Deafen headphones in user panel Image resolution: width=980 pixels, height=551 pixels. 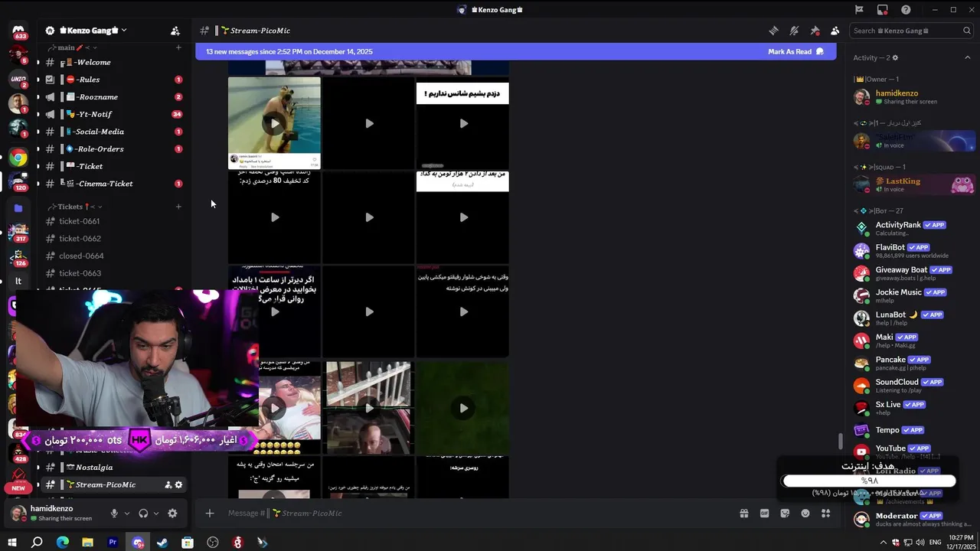(143, 514)
